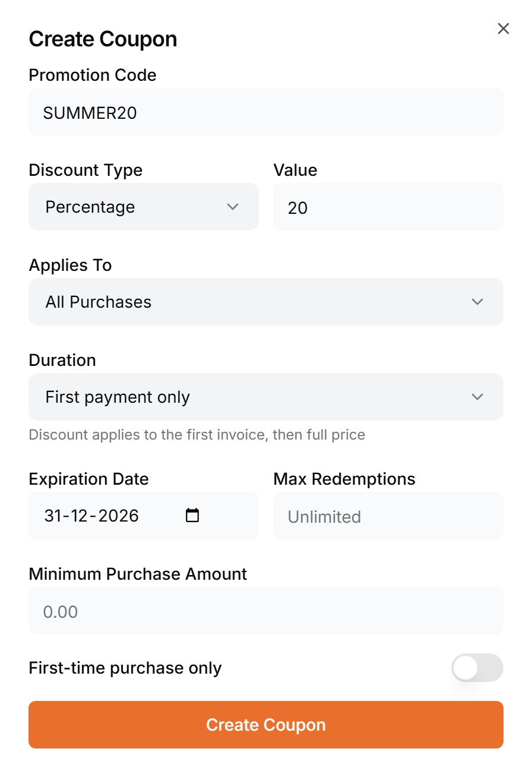This screenshot has height=777, width=532.
Task: Click the Value field showing 20
Action: click(x=388, y=207)
